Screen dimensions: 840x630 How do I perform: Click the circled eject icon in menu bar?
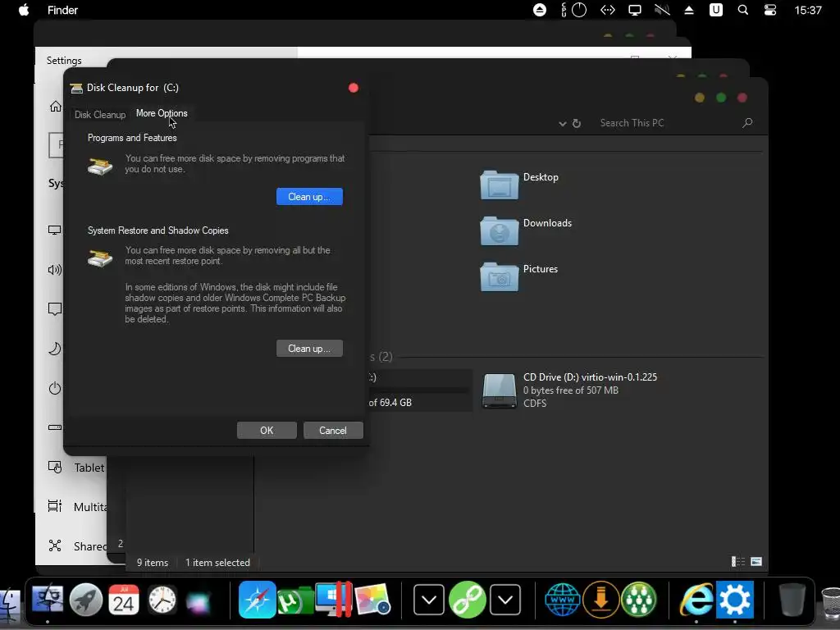pyautogui.click(x=540, y=10)
